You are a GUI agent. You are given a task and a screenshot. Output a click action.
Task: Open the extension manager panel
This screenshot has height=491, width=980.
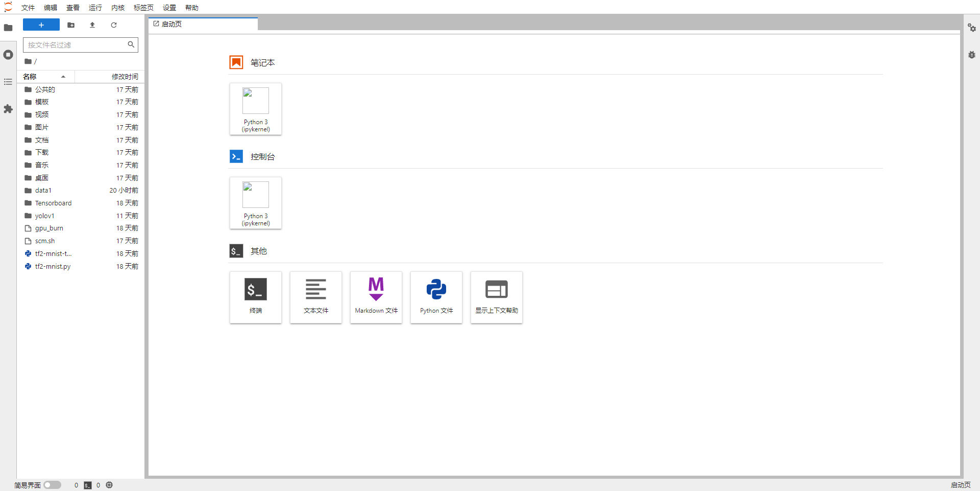coord(8,109)
